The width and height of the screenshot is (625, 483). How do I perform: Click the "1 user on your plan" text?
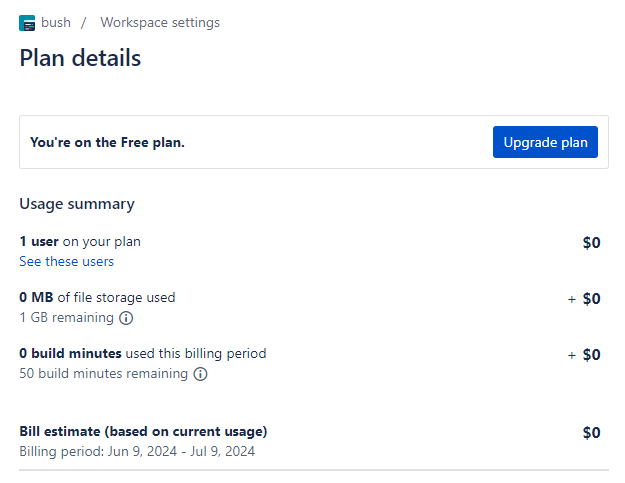(x=80, y=242)
